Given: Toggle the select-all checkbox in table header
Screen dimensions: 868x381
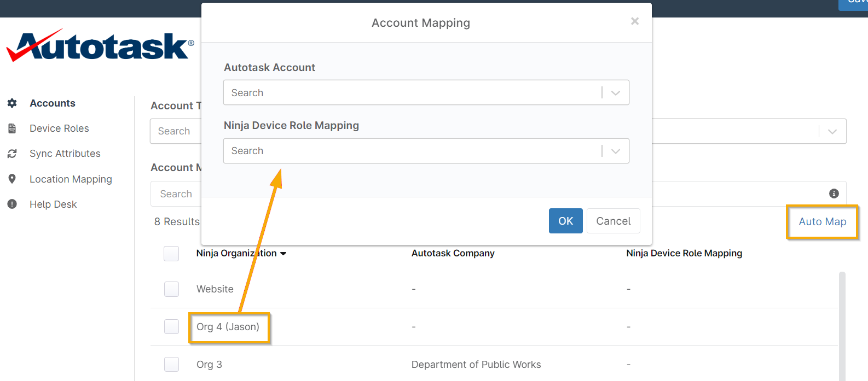Looking at the screenshot, I should (x=171, y=254).
